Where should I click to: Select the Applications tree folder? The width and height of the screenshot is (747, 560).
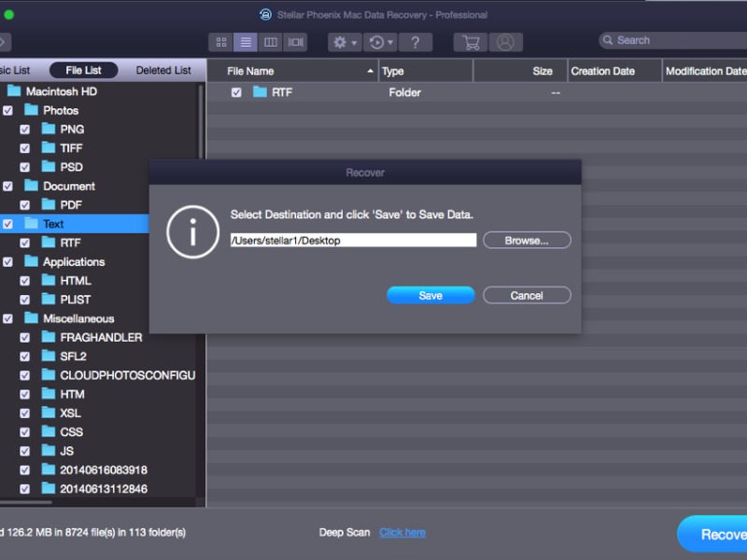click(74, 262)
